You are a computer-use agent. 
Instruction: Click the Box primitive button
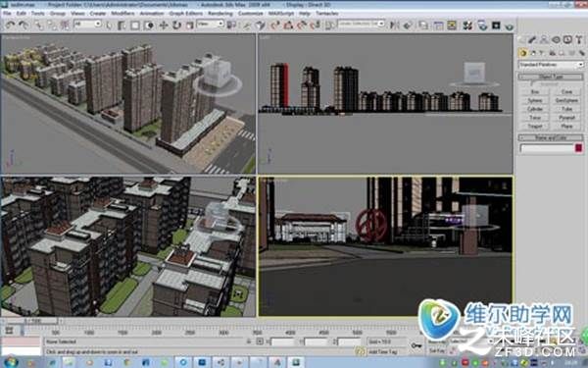[x=535, y=91]
